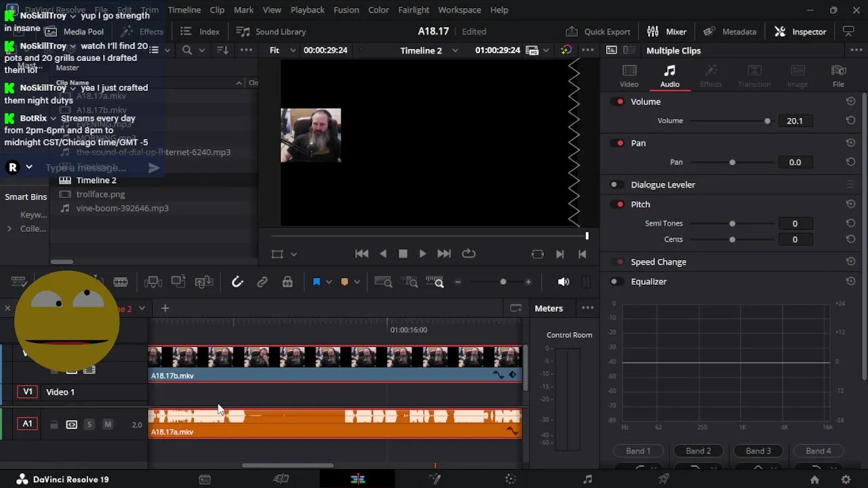Open the Workspace menu

tap(459, 9)
